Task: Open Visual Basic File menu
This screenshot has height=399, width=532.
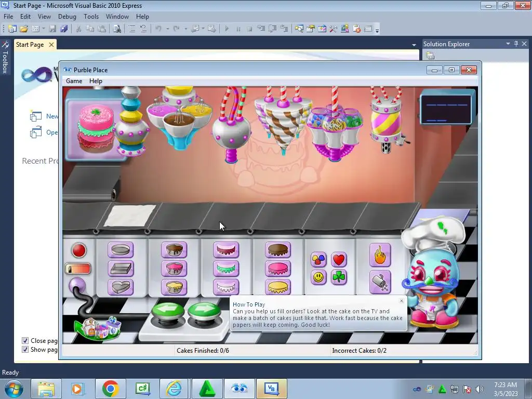Action: [8, 17]
